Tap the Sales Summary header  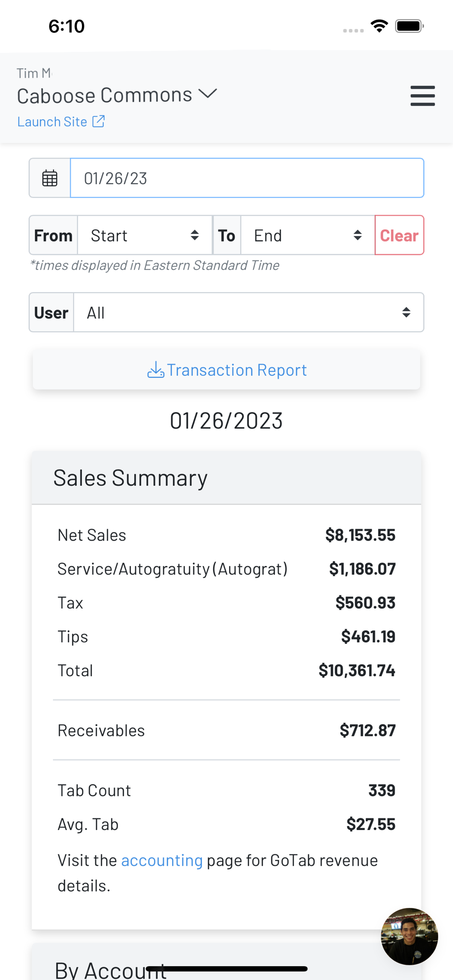130,478
